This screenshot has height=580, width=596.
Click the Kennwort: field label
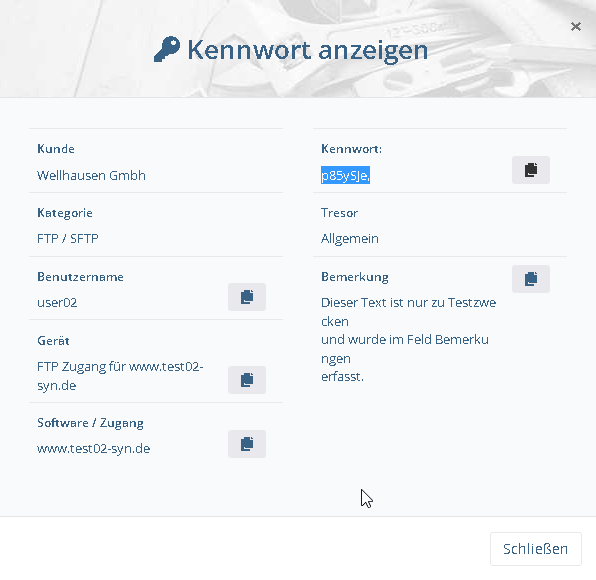tap(351, 149)
